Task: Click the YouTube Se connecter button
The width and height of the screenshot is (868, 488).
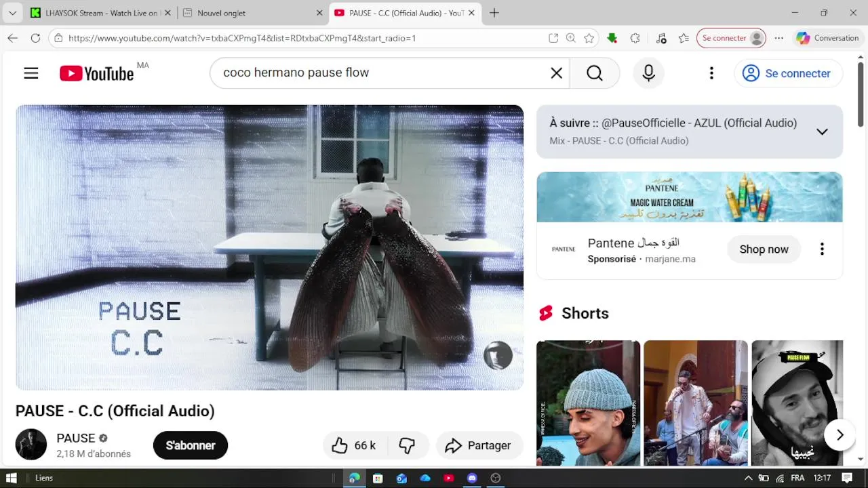Action: click(x=788, y=73)
